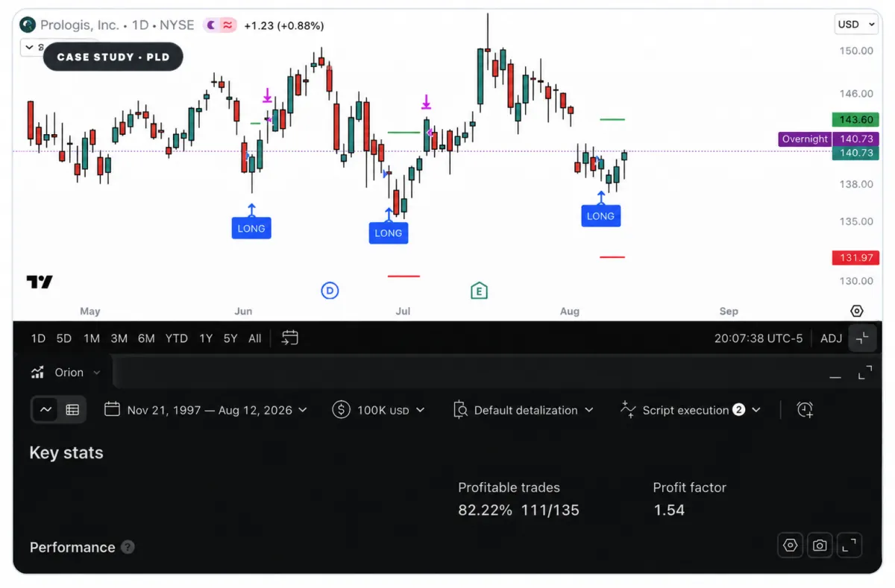
Task: Select the YTD time range
Action: click(177, 338)
